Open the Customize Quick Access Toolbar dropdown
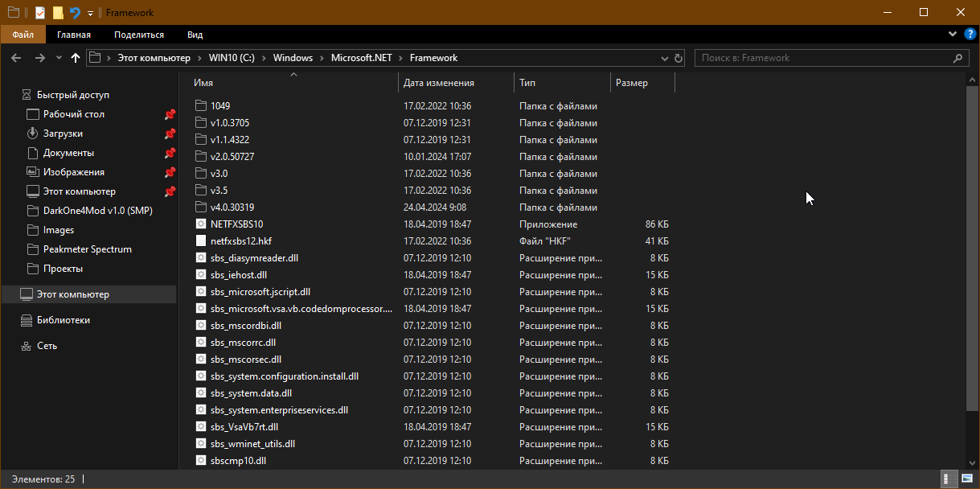The width and height of the screenshot is (980, 489). (90, 14)
